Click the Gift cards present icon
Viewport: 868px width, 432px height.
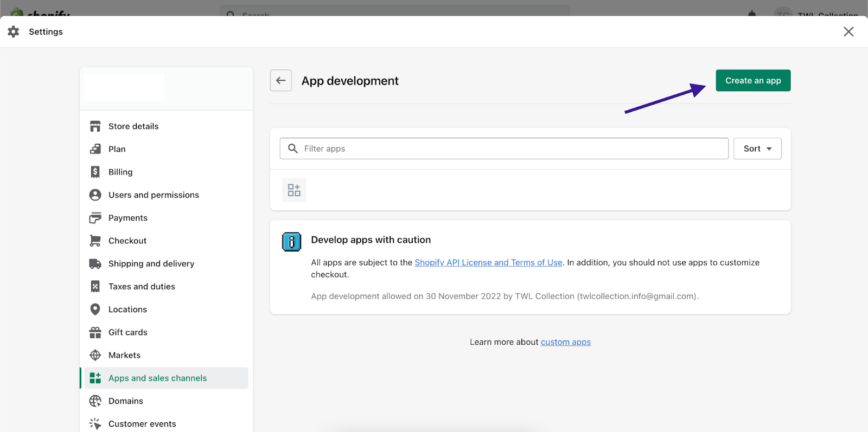point(95,332)
